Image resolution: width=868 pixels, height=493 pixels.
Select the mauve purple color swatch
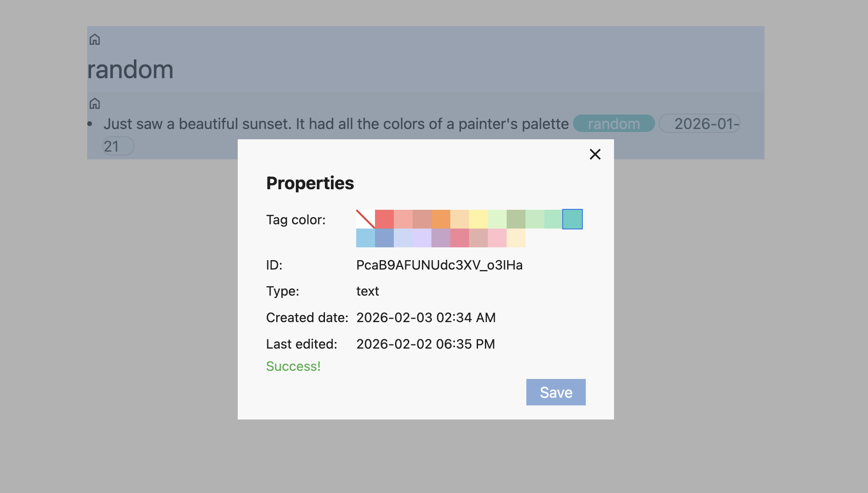(x=440, y=238)
